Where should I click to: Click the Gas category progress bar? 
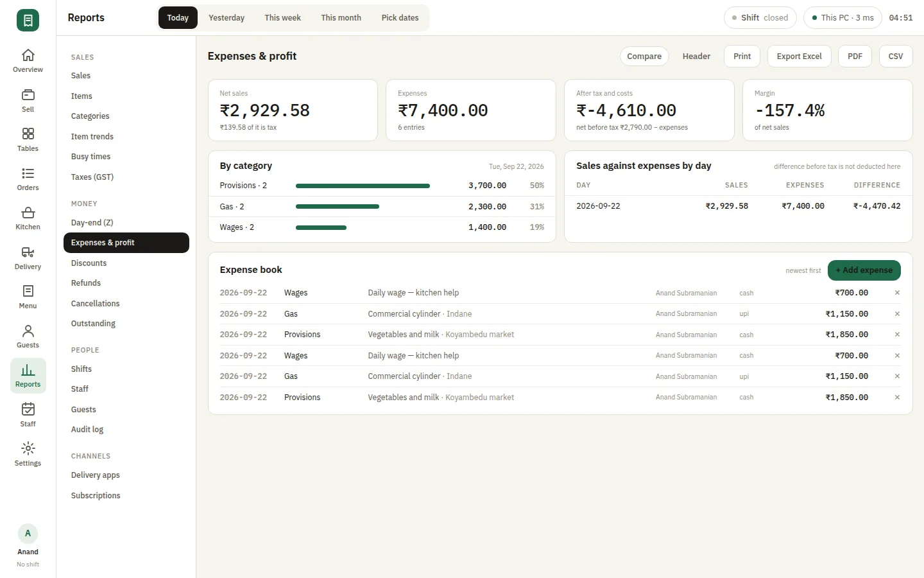tap(338, 207)
